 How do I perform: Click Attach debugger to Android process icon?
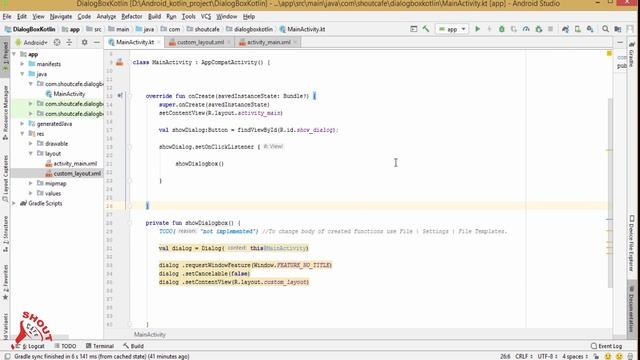click(x=539, y=29)
